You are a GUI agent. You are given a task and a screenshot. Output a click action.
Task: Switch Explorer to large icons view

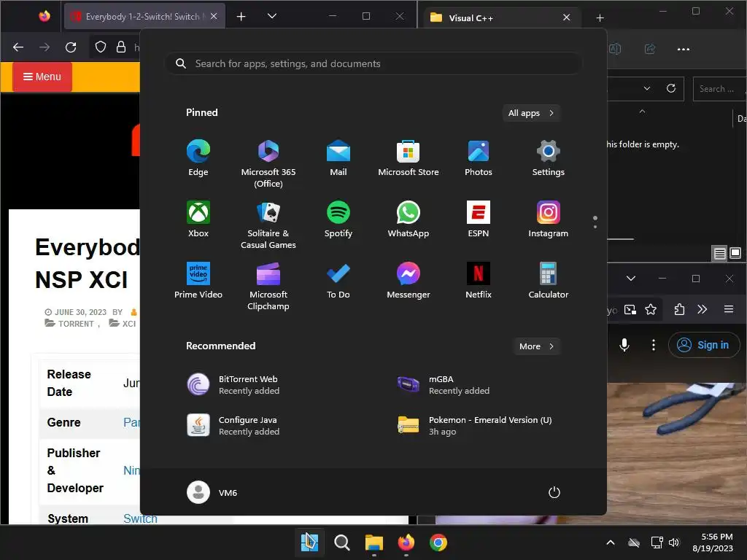pos(735,253)
